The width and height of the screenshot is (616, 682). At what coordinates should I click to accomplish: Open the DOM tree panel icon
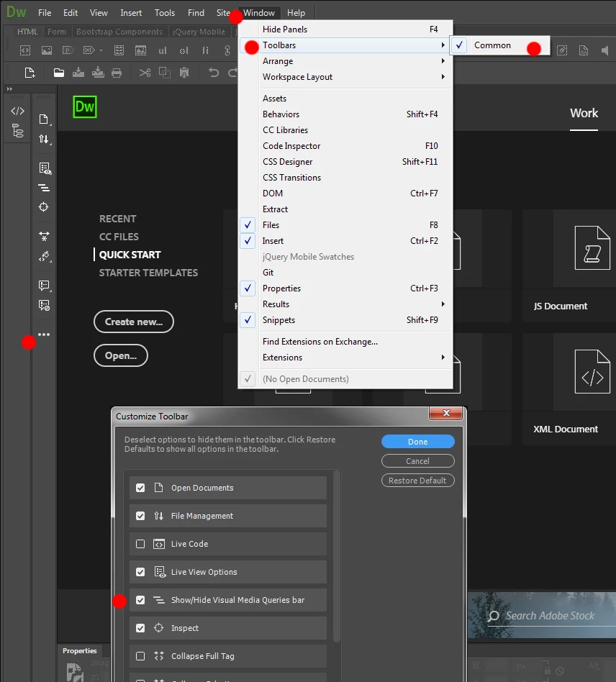click(x=18, y=131)
